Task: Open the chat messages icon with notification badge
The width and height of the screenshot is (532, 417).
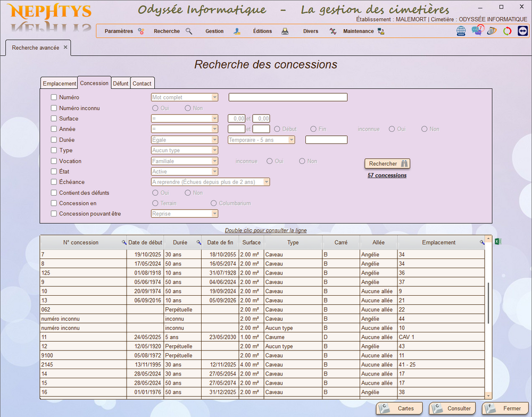Action: click(477, 31)
